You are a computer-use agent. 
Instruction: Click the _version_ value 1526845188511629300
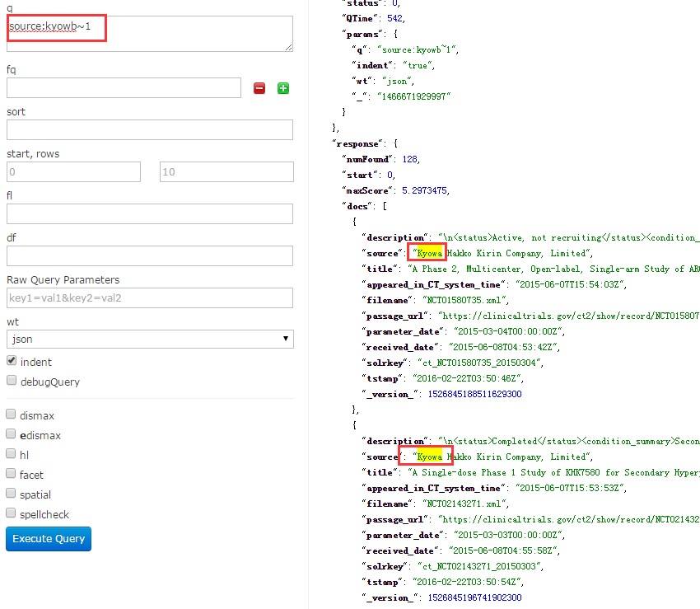[474, 394]
